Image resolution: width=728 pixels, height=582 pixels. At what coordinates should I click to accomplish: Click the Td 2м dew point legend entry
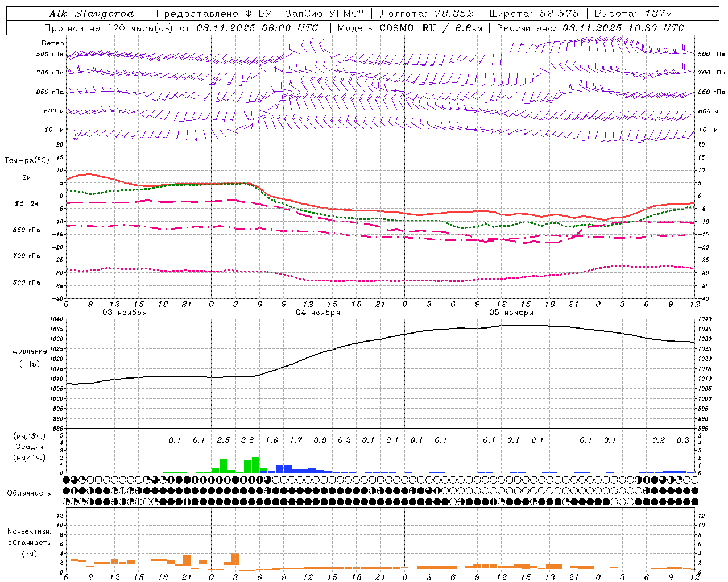26,203
